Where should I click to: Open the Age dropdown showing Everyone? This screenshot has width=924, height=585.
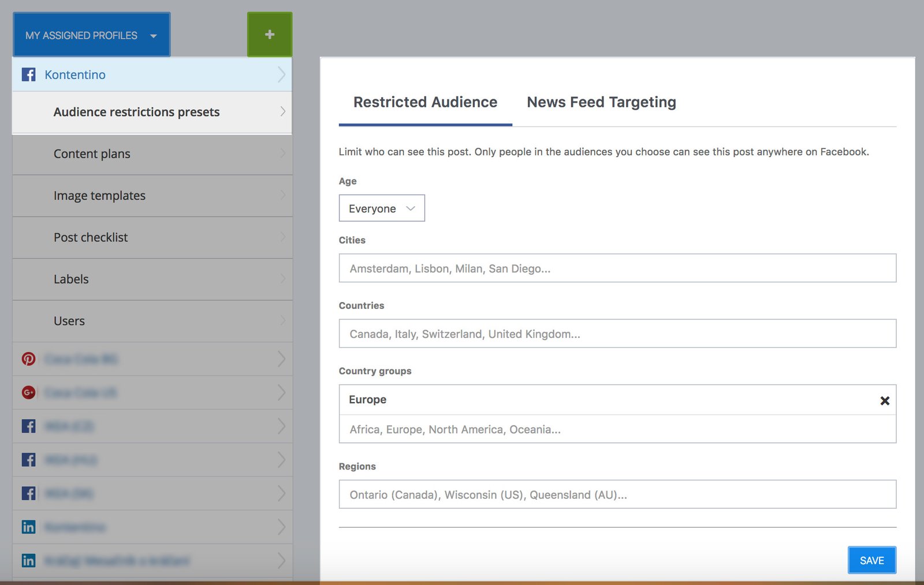pyautogui.click(x=382, y=208)
